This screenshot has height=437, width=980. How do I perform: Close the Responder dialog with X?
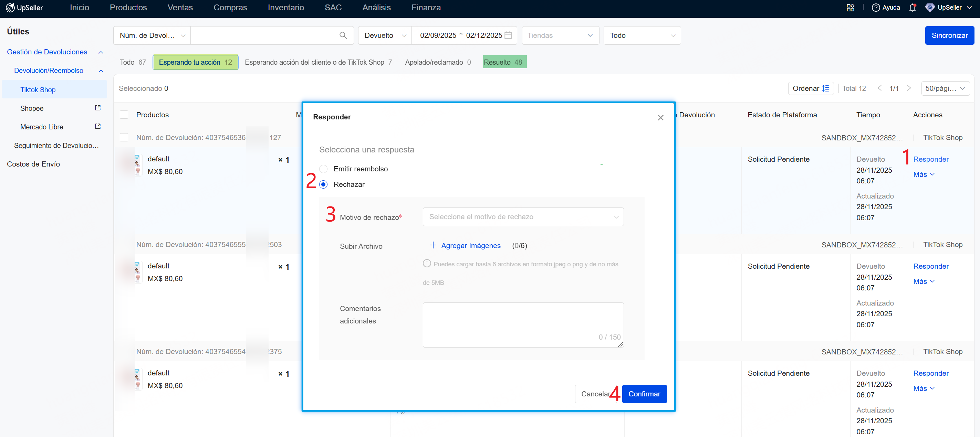660,117
